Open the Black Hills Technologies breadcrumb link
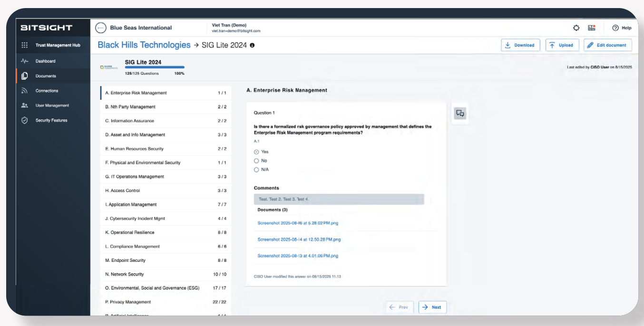Viewport: 644px width, 326px height. [x=144, y=45]
